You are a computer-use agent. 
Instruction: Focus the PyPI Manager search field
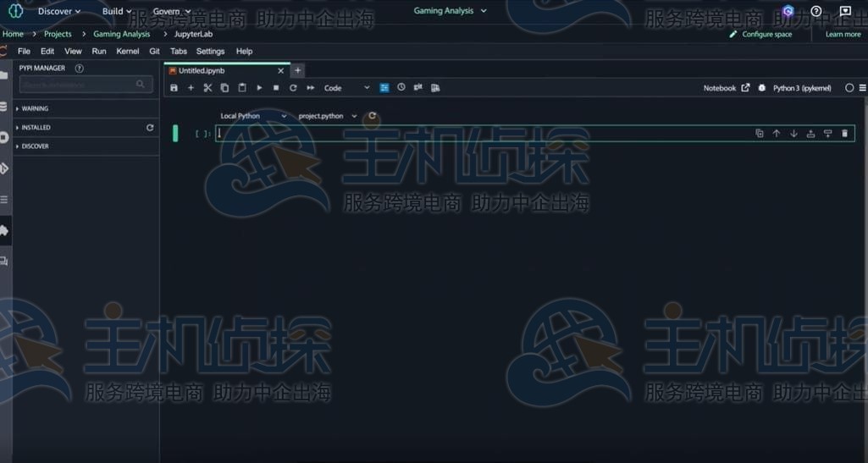tap(86, 85)
